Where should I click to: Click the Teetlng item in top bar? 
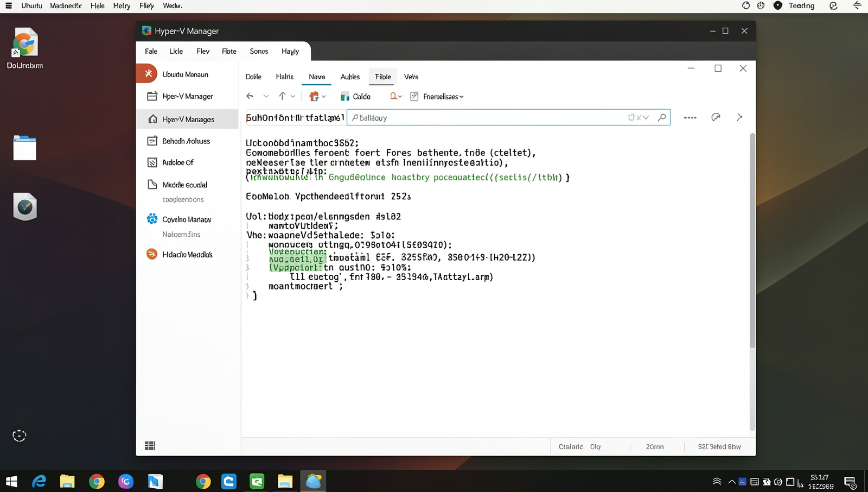pyautogui.click(x=801, y=5)
